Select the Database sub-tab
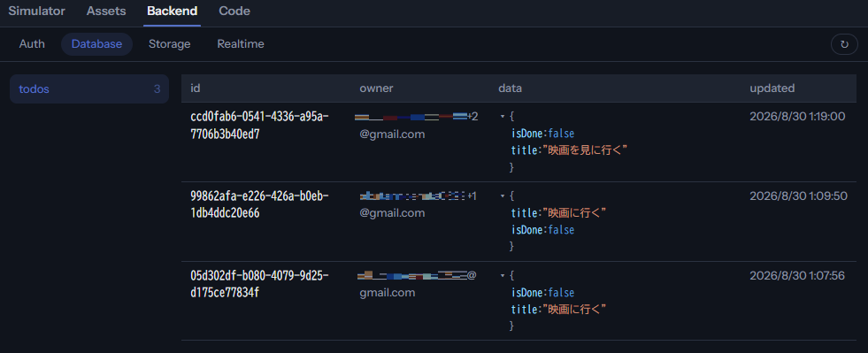 click(96, 44)
